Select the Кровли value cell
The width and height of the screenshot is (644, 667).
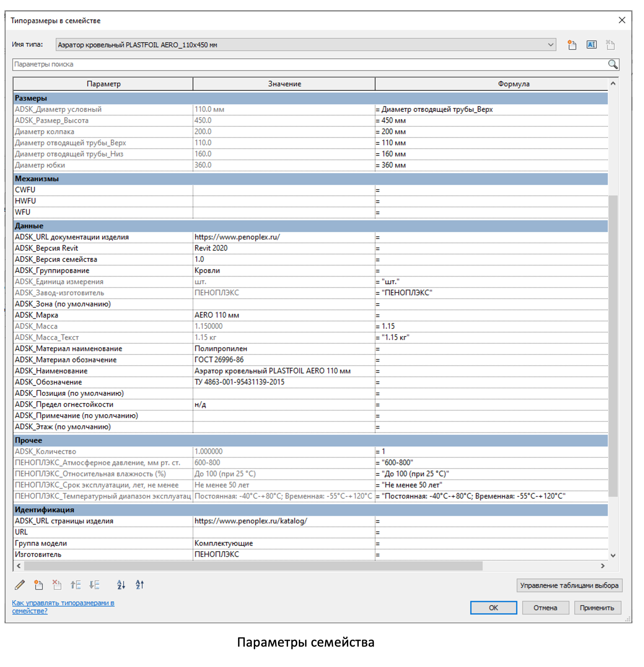point(284,271)
